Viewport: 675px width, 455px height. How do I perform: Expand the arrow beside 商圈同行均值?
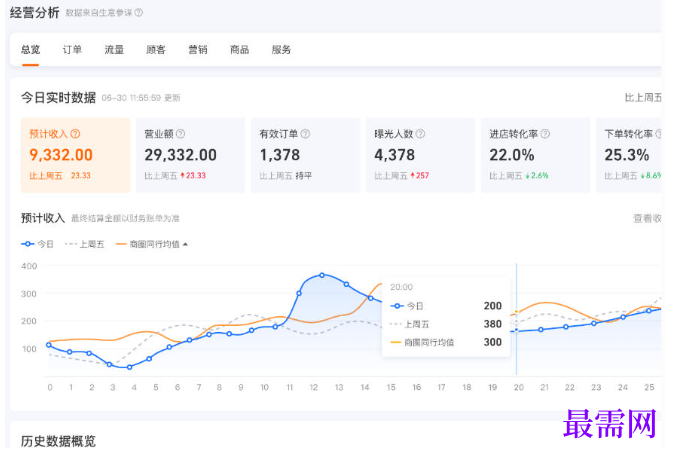point(186,244)
